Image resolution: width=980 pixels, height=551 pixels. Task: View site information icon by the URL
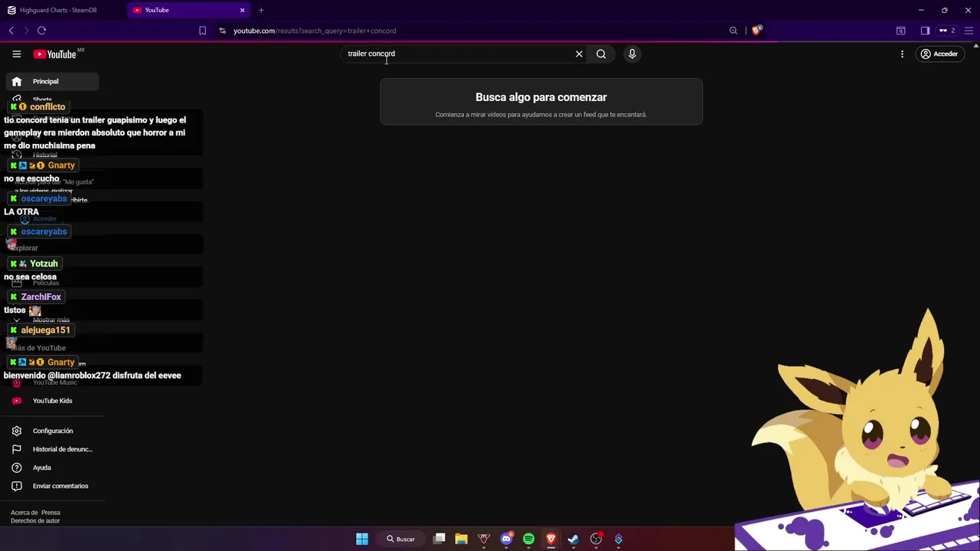222,31
